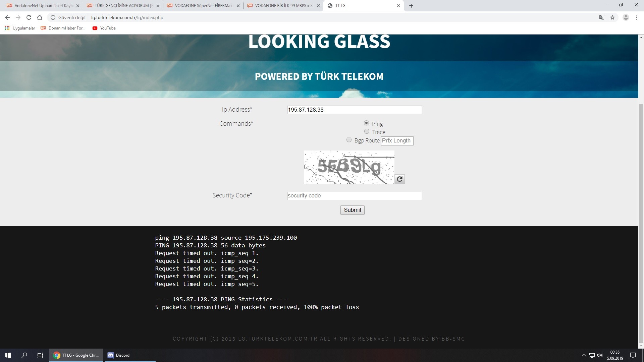This screenshot has height=362, width=644.
Task: Click the Submit button
Action: (x=352, y=209)
